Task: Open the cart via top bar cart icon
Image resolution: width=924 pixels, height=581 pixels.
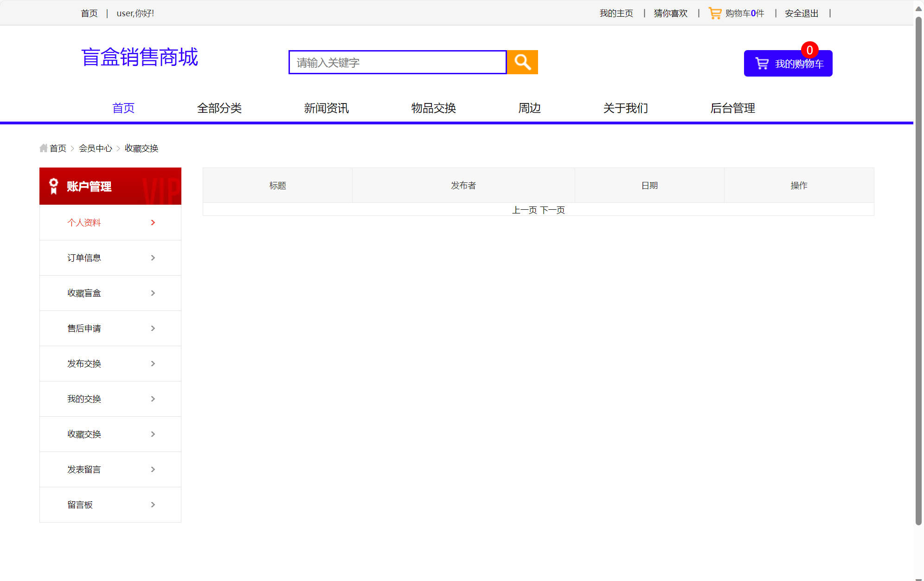Action: tap(715, 13)
